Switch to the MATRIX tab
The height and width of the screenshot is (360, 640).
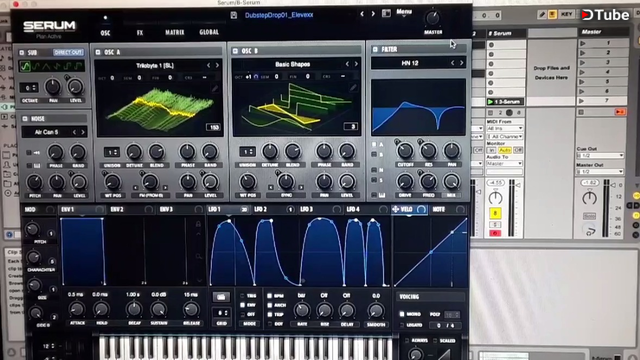pyautogui.click(x=175, y=32)
